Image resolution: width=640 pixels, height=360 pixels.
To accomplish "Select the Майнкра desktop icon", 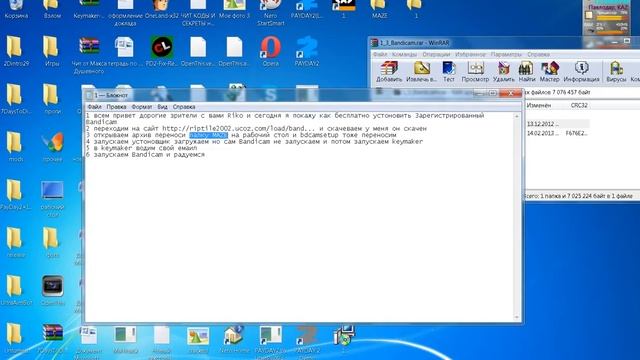I will click(x=125, y=339).
